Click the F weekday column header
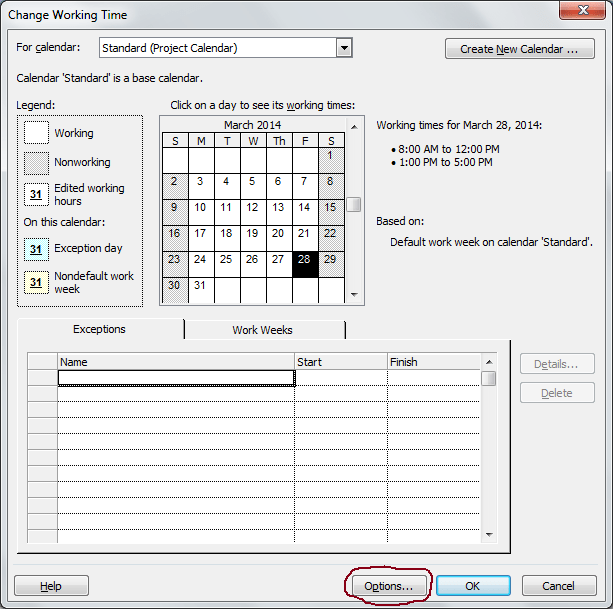Screen dimensions: 613x609 tap(305, 141)
